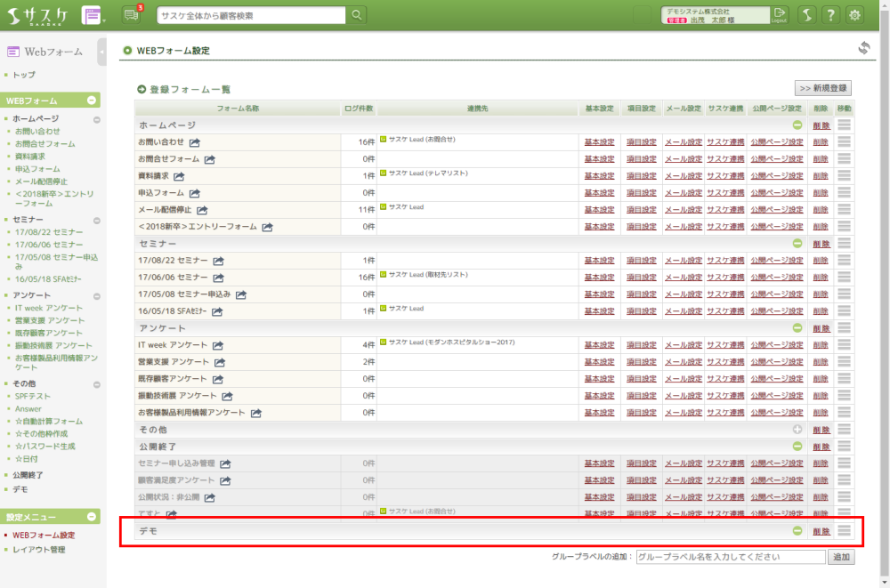Image resolution: width=890 pixels, height=588 pixels.
Task: Expand the その他 group with plus icon
Action: pos(797,430)
